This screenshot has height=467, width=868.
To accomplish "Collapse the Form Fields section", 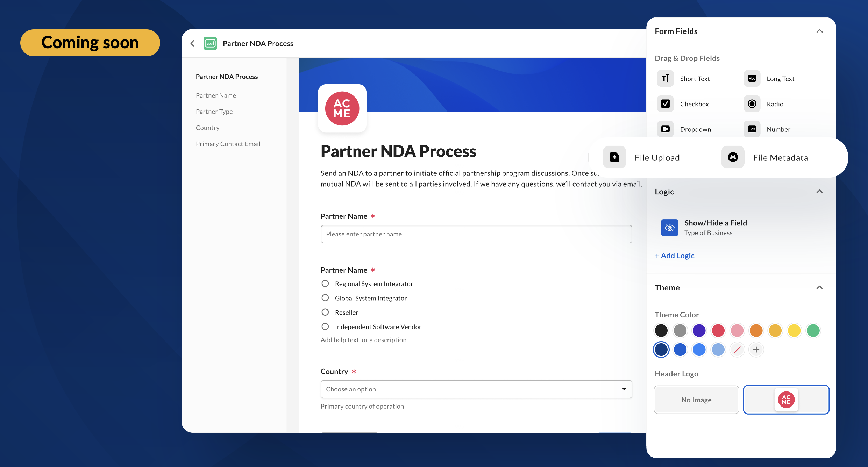I will click(x=819, y=31).
